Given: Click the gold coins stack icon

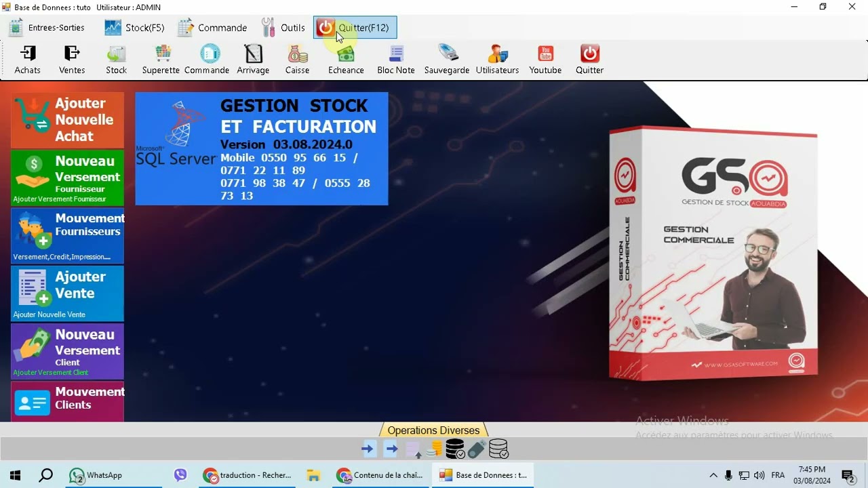Looking at the screenshot, I should click(x=433, y=449).
